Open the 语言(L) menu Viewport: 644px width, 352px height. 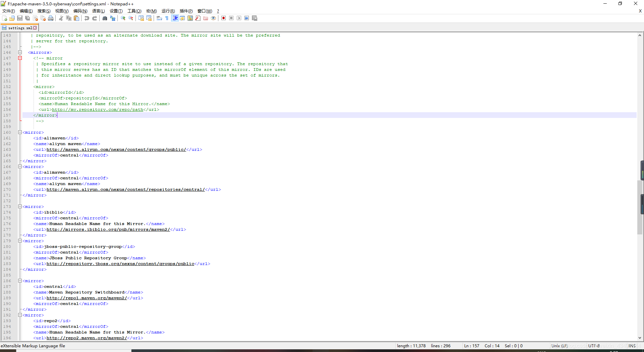tap(98, 11)
